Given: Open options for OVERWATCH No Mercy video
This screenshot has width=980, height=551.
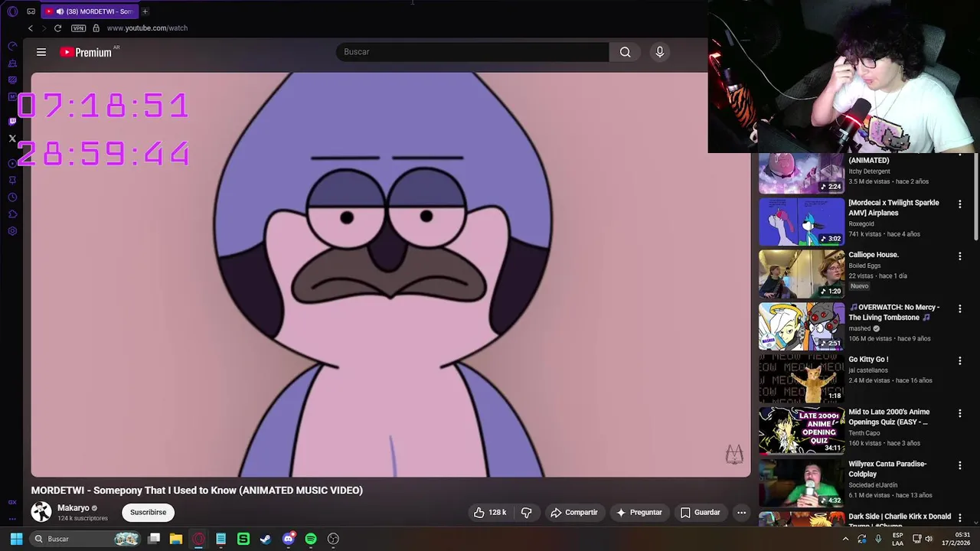Looking at the screenshot, I should point(959,308).
